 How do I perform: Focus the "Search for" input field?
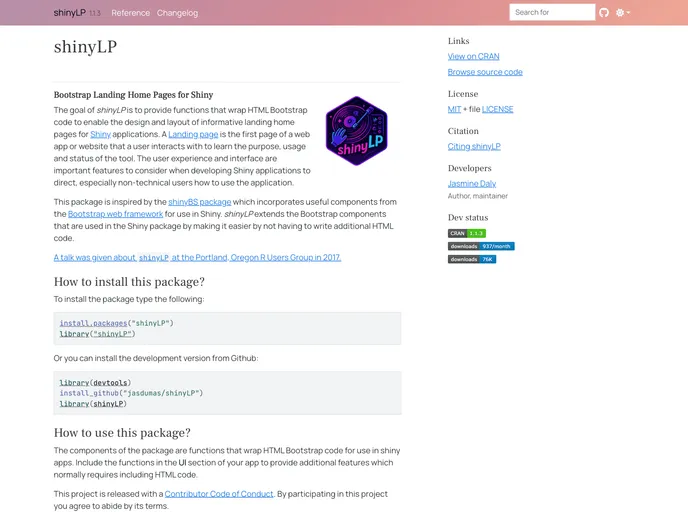pyautogui.click(x=552, y=12)
